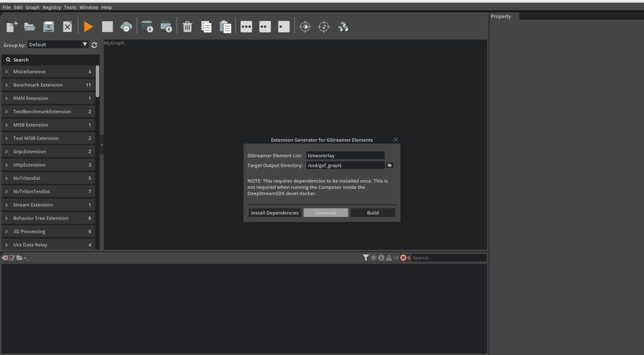The height and width of the screenshot is (355, 644).
Task: Expand the NvTritonExt category
Action: tap(48, 178)
